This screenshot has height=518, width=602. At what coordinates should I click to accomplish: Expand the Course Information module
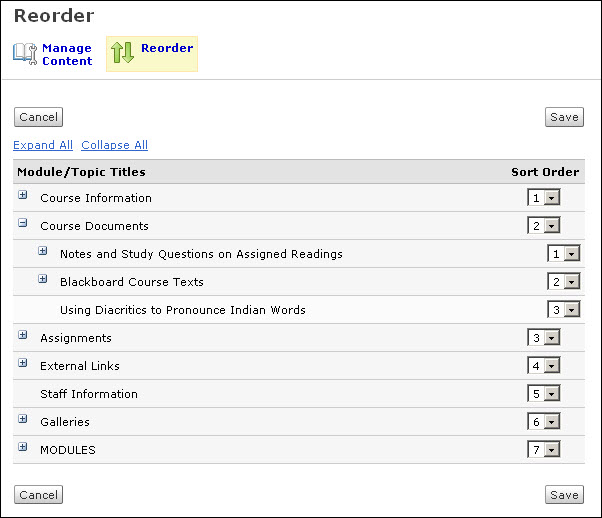tap(23, 196)
